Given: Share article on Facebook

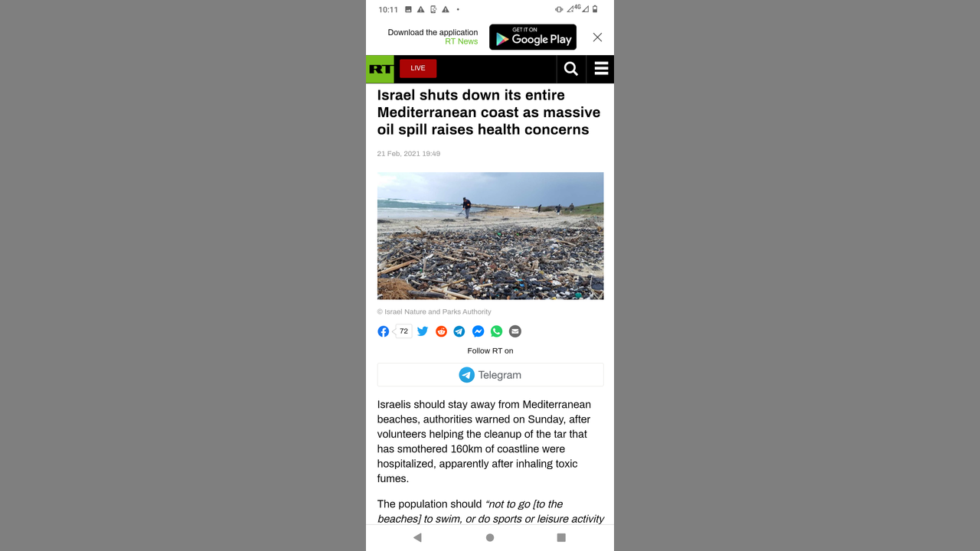Looking at the screenshot, I should (x=384, y=331).
